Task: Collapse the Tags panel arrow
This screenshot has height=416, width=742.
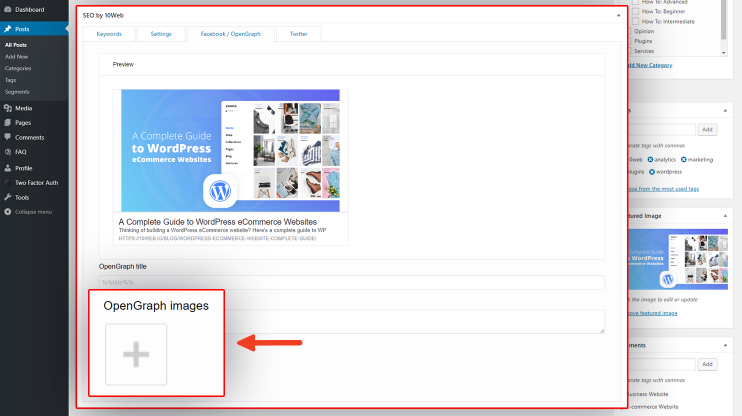Action: pyautogui.click(x=725, y=111)
